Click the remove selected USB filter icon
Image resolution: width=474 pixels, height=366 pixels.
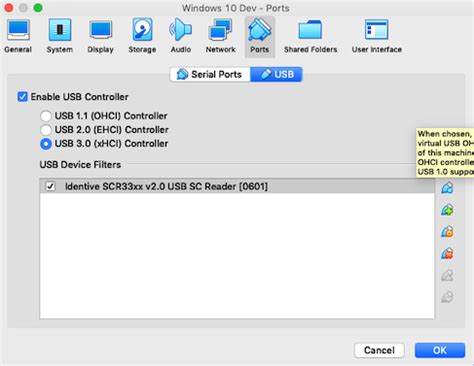447,254
